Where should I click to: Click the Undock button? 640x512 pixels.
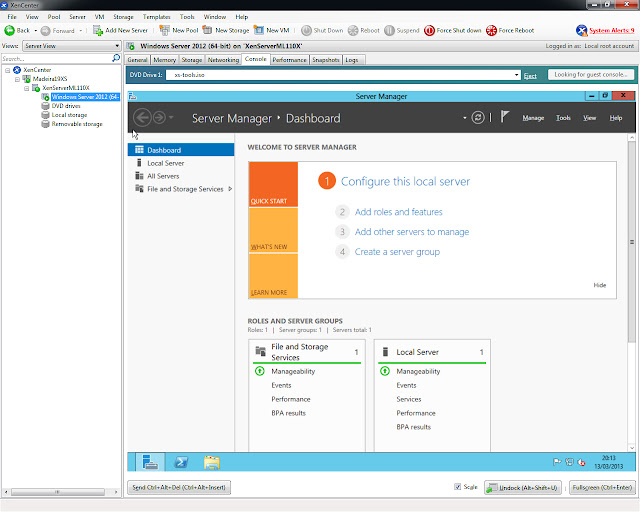(x=523, y=488)
